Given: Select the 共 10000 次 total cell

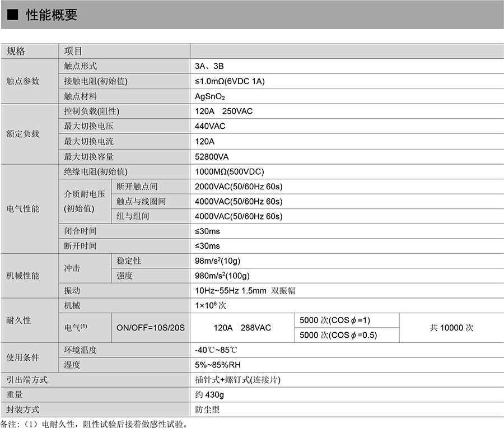Looking at the screenshot, I should pyautogui.click(x=451, y=328).
